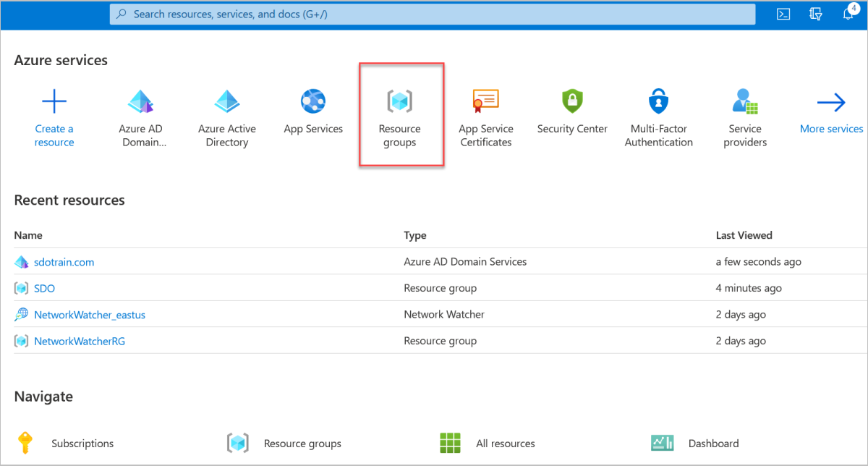This screenshot has height=466, width=868.
Task: Open the Azure Active Directory icon
Action: pyautogui.click(x=227, y=102)
